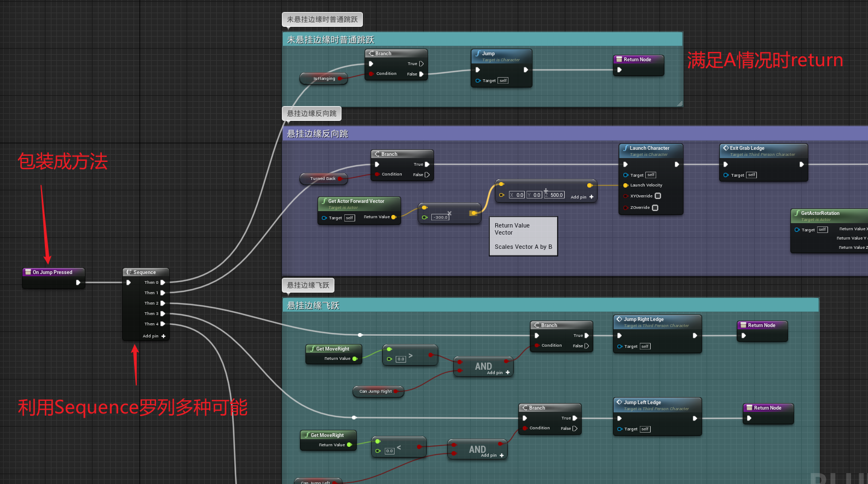The image size is (868, 484).
Task: Click False pin of Branch before Jump Right Ledge
Action: coord(586,346)
